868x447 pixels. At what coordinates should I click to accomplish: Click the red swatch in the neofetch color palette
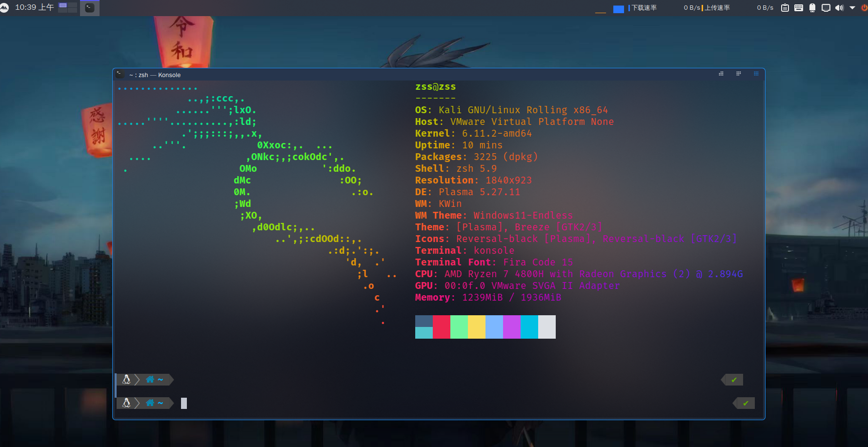pyautogui.click(x=442, y=327)
